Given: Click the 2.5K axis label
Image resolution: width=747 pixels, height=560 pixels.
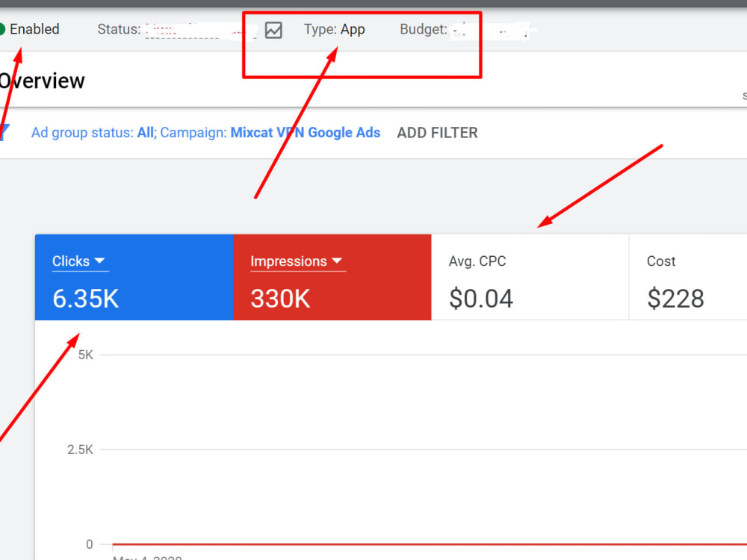Looking at the screenshot, I should (x=80, y=449).
